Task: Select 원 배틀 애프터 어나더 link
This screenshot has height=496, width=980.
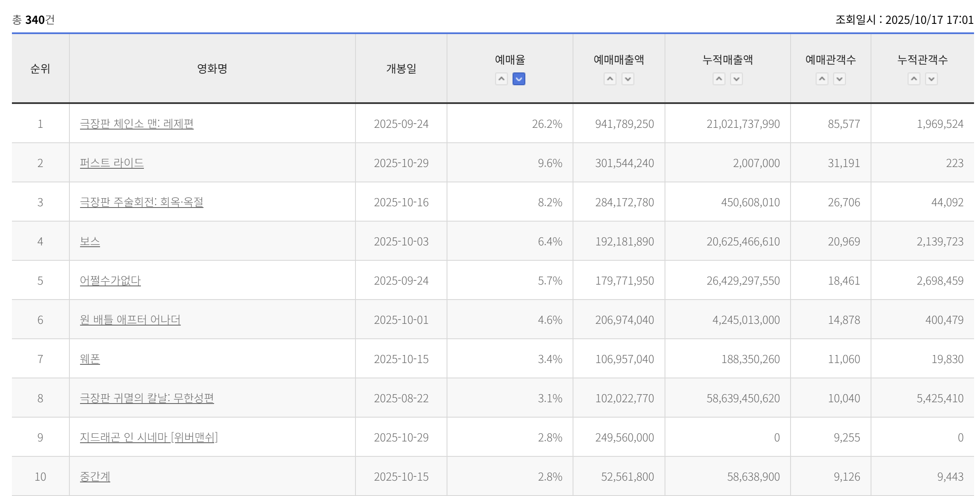Action: (x=130, y=320)
